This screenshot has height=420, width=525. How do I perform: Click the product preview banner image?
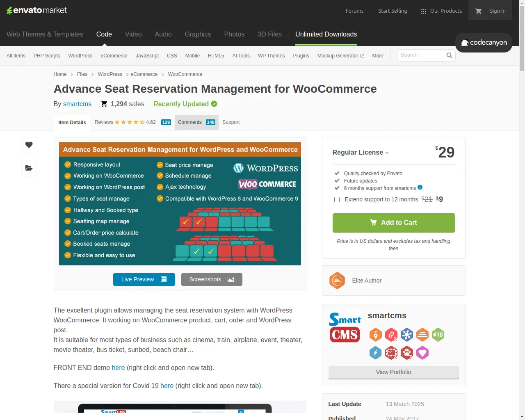point(180,204)
